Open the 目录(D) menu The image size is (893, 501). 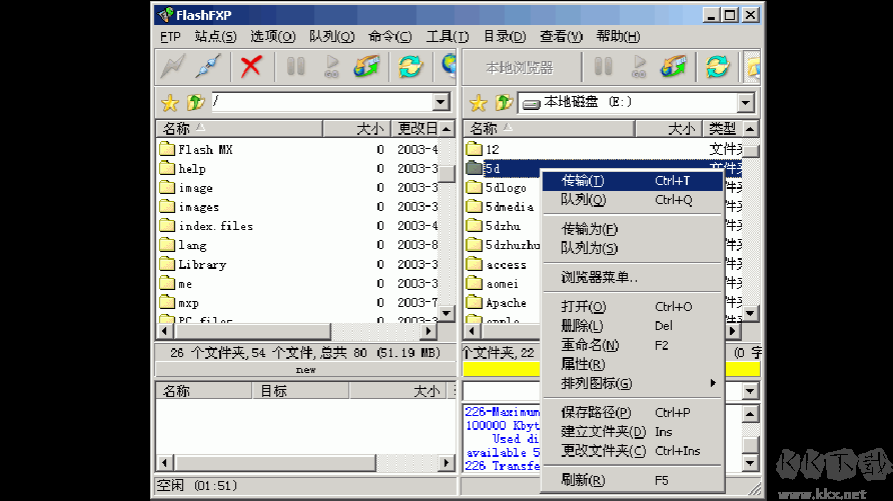[x=505, y=37]
